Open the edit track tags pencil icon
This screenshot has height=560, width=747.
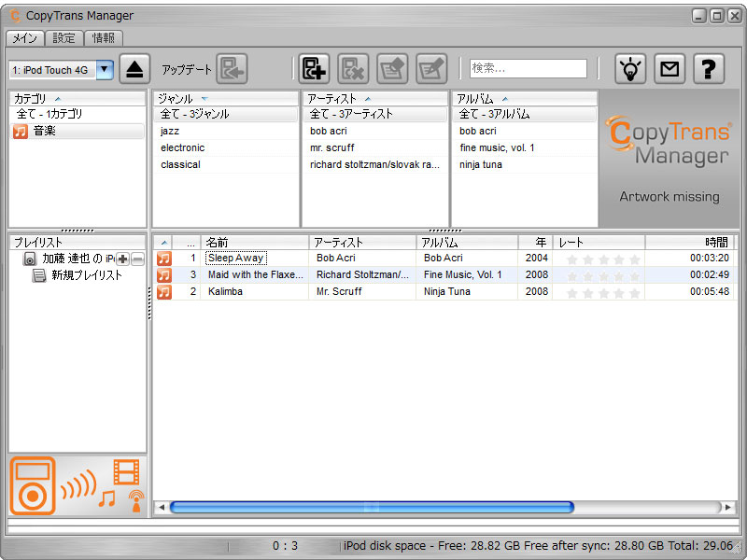(430, 67)
